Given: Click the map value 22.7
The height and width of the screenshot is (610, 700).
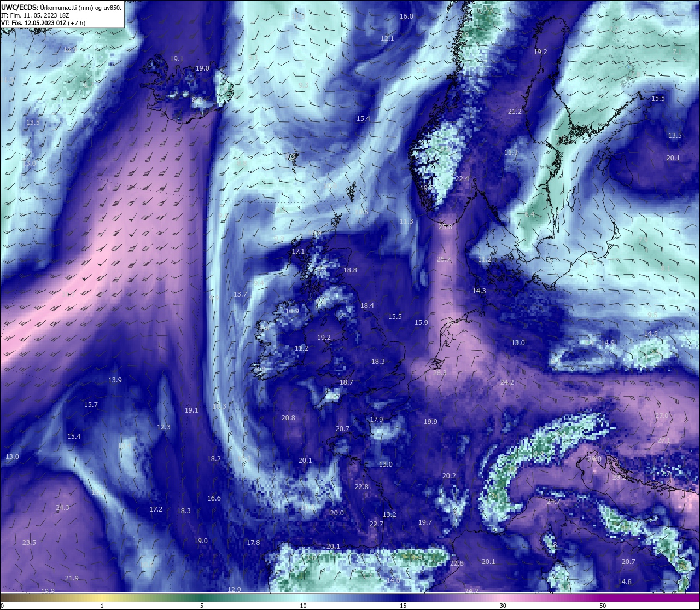Looking at the screenshot, I should tap(376, 524).
